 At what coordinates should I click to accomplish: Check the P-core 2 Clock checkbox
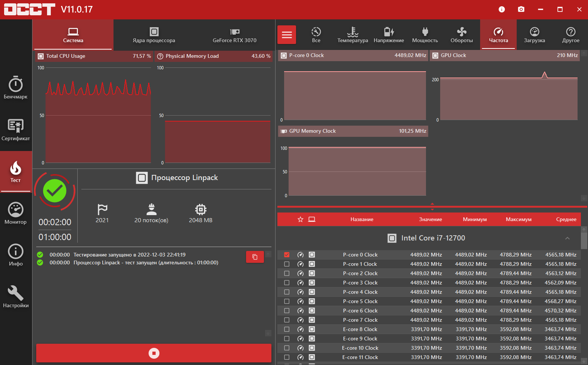point(287,273)
